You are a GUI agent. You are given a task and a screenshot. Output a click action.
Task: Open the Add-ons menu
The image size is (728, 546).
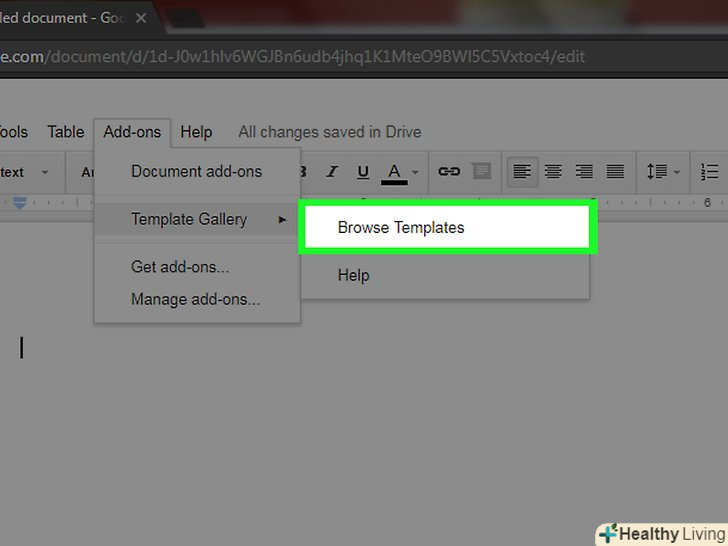[132, 132]
